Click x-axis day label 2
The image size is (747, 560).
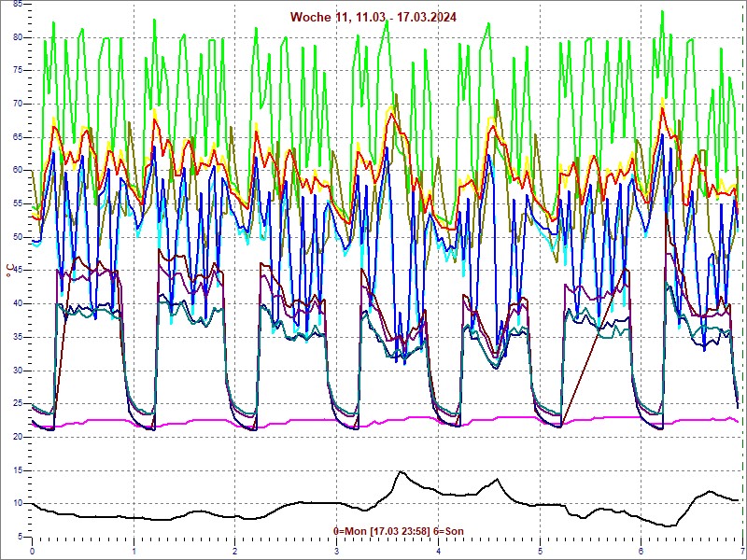235,552
